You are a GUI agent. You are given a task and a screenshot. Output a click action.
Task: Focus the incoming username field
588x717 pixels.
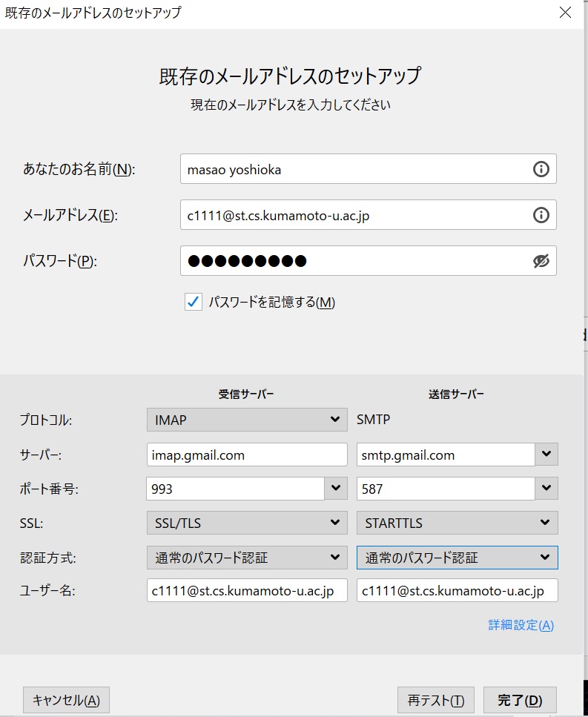[x=247, y=590]
